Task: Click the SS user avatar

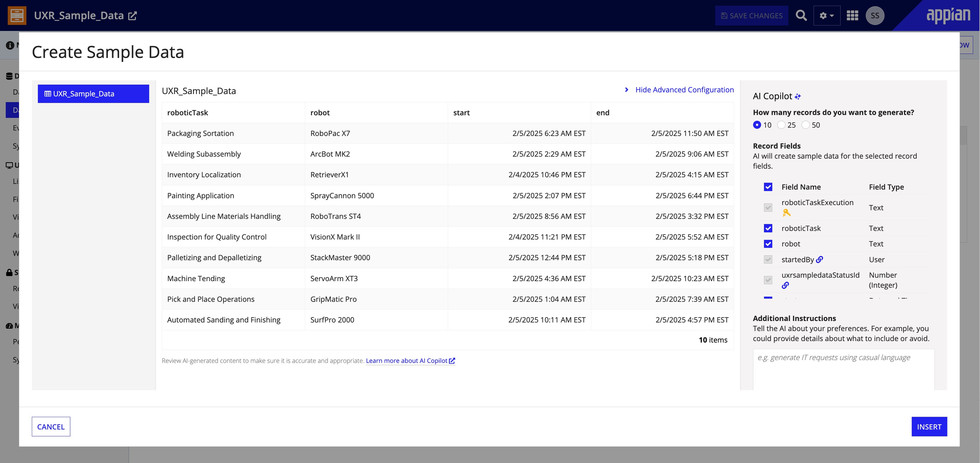Action: pos(875,15)
